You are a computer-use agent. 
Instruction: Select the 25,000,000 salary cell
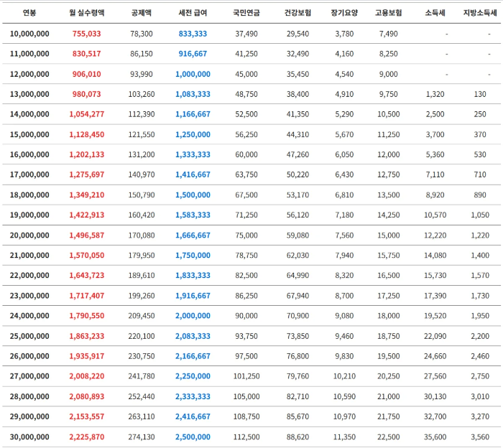[29, 336]
